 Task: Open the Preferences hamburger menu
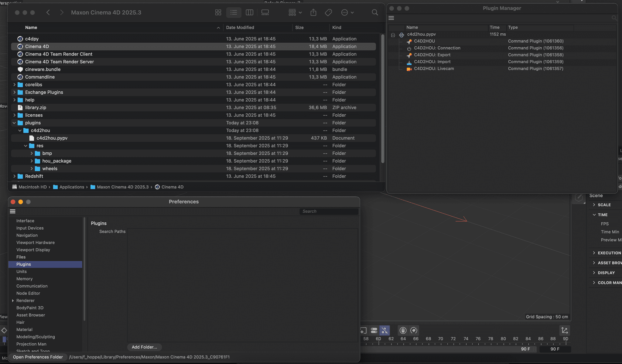coord(13,211)
